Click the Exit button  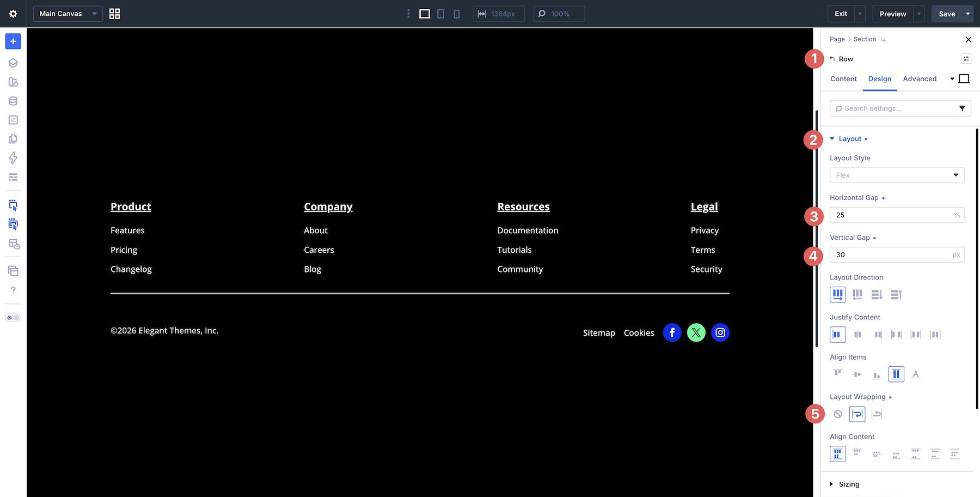pos(841,14)
